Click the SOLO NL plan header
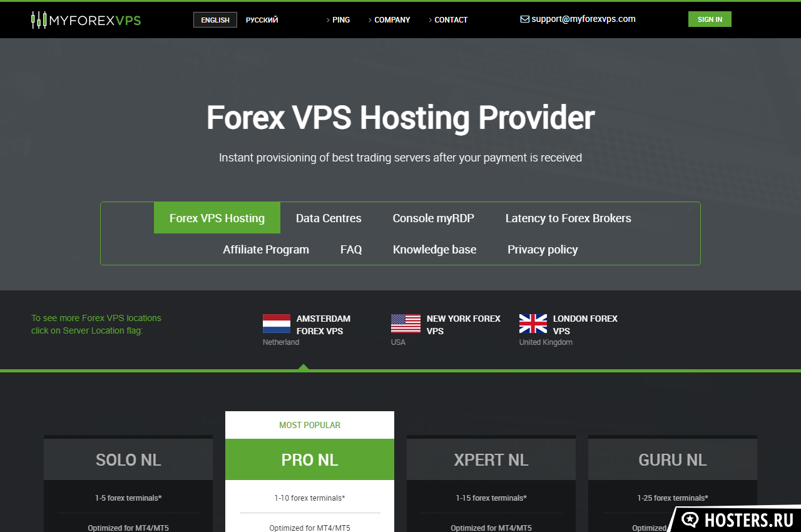The image size is (801, 532). tap(128, 459)
